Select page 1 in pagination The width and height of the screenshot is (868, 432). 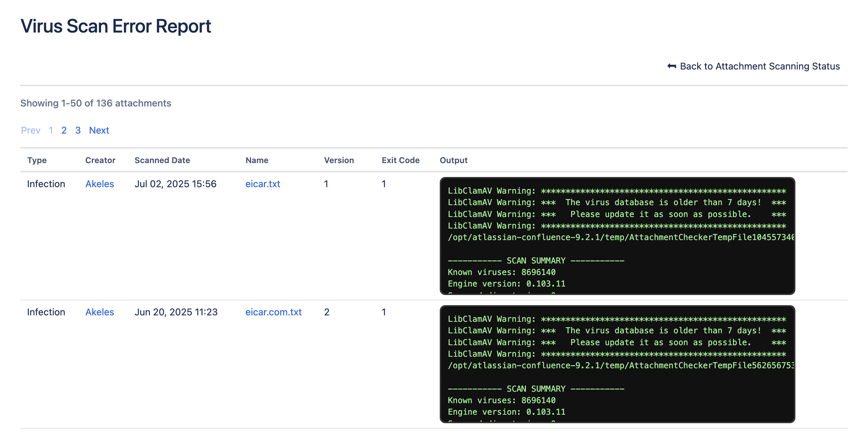pos(51,130)
